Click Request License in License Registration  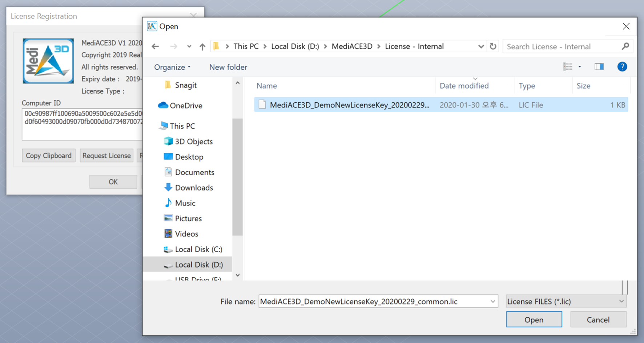(106, 155)
